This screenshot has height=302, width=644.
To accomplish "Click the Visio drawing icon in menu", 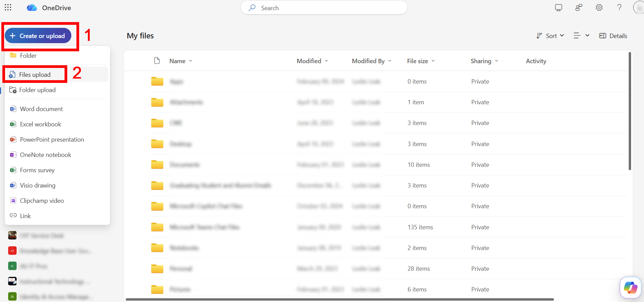I will [x=13, y=185].
